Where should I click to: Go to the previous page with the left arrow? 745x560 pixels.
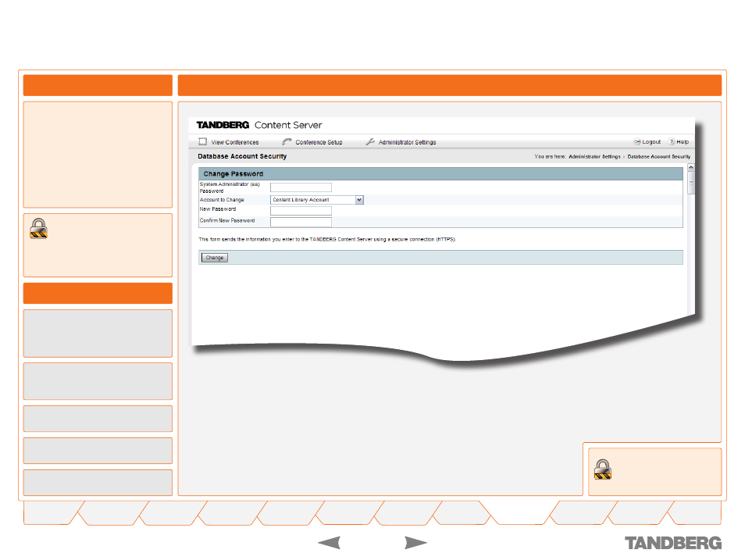(x=330, y=542)
